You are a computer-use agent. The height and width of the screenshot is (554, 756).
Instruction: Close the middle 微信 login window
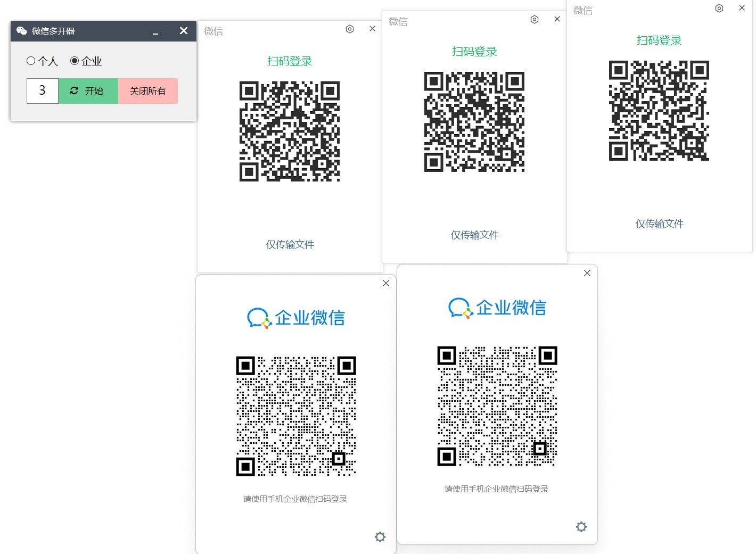557,19
